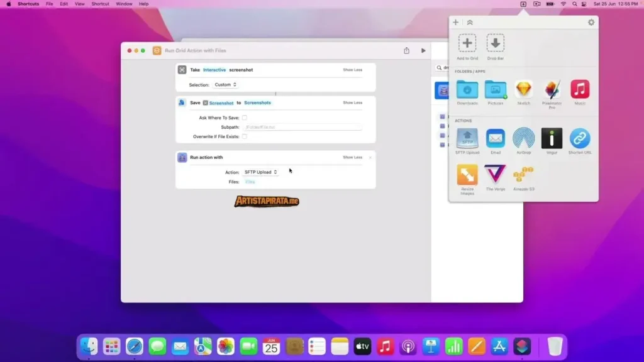Open the Action dropdown showing SFTP Upload

pos(260,172)
